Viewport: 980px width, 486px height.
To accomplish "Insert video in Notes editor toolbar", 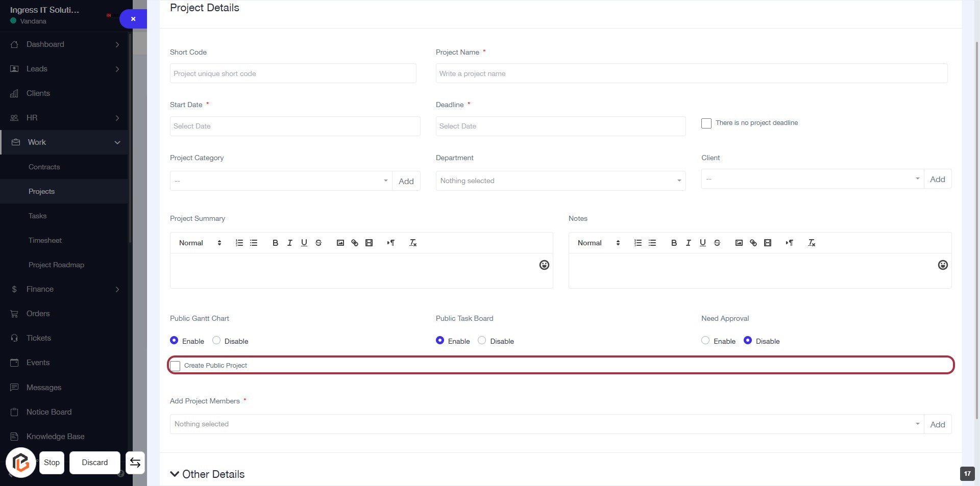I will [x=767, y=243].
